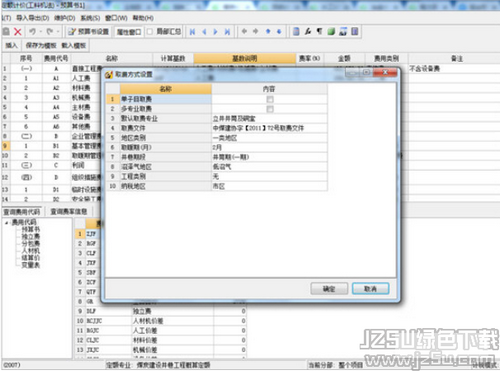Click the 预算书设置 toolbar button
Image resolution: width=500 pixels, height=371 pixels.
(x=88, y=32)
